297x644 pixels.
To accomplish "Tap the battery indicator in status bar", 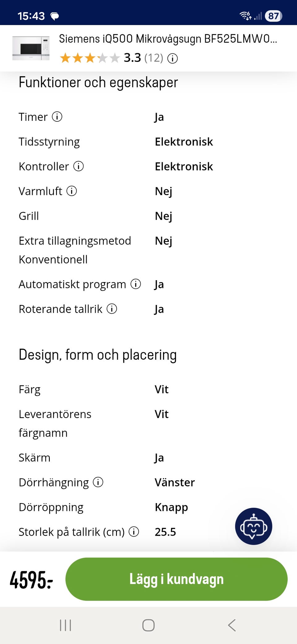I will click(273, 16).
